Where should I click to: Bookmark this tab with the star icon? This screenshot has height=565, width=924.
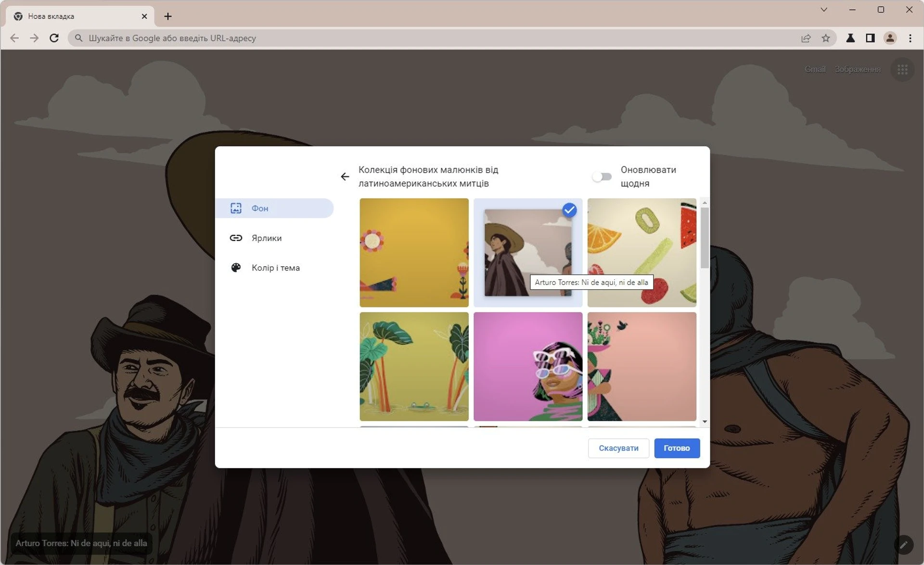(826, 38)
